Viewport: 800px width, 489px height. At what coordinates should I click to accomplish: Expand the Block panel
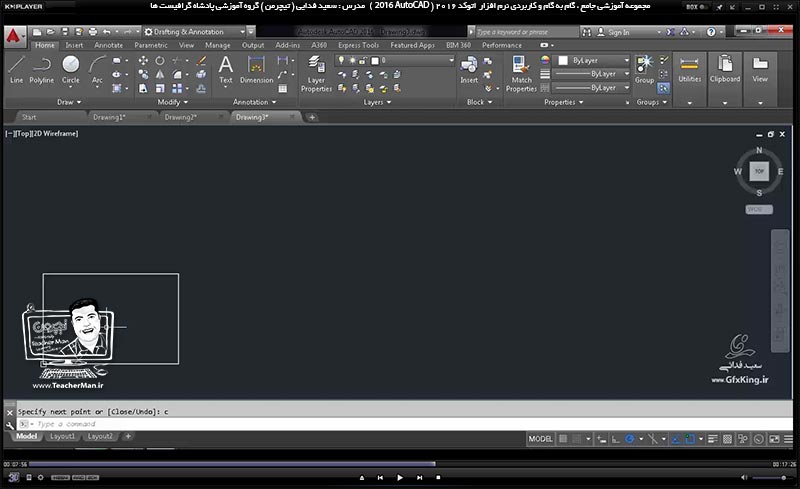point(480,102)
